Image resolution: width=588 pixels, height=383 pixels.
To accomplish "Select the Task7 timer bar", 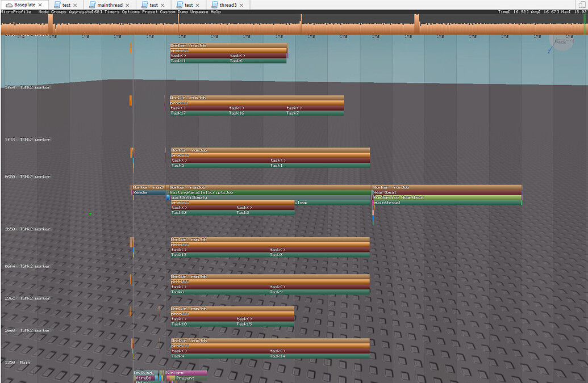I will pos(315,113).
